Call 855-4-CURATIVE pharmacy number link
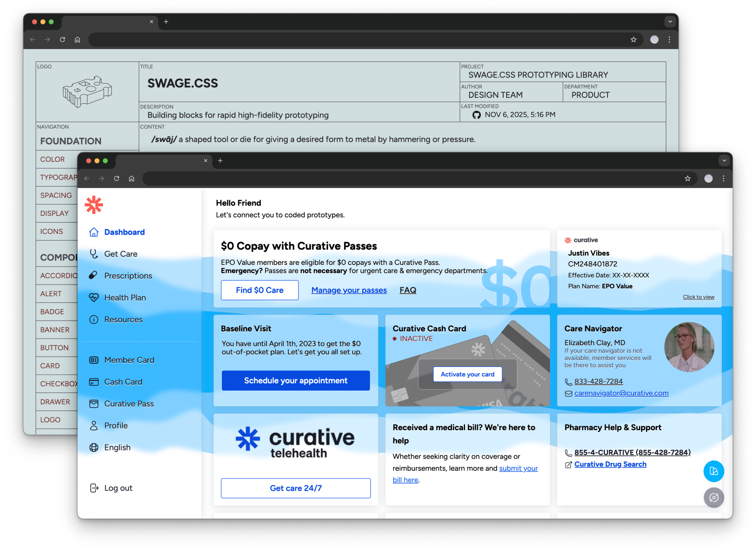Image resolution: width=756 pixels, height=552 pixels. point(632,453)
